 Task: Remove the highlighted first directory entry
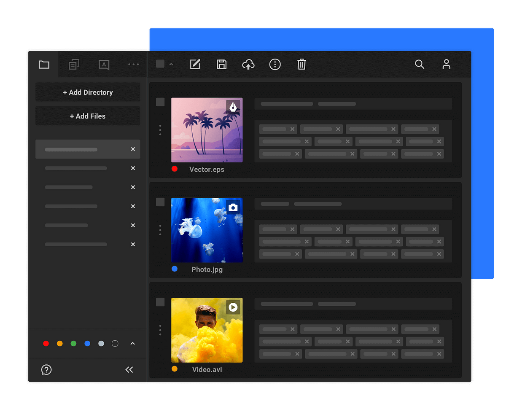coord(133,149)
